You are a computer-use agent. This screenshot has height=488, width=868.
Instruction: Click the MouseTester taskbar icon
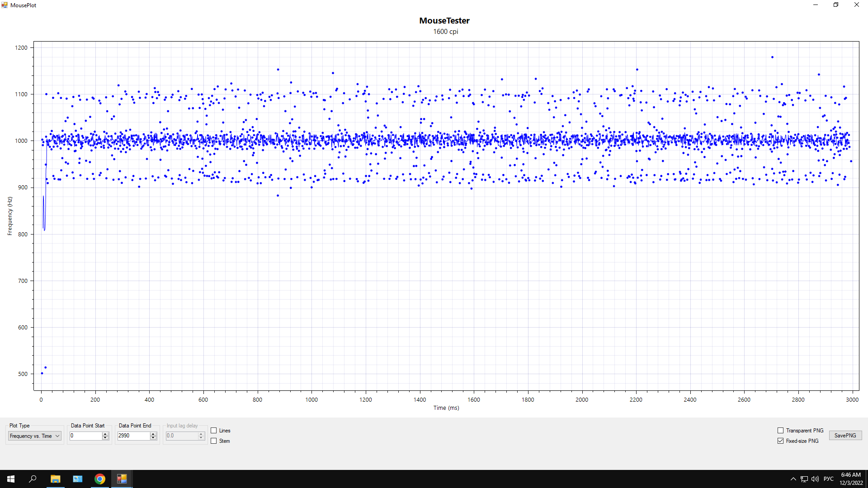[122, 479]
